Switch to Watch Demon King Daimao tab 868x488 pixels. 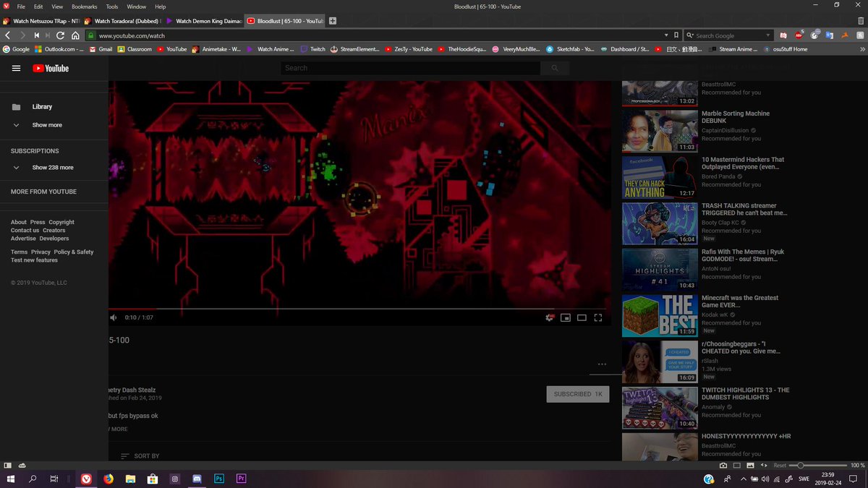[x=204, y=21]
